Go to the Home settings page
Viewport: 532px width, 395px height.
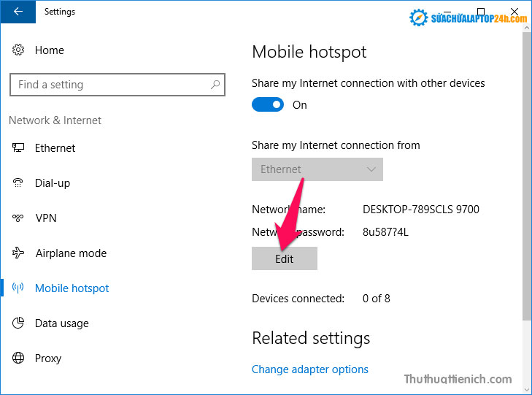point(49,50)
